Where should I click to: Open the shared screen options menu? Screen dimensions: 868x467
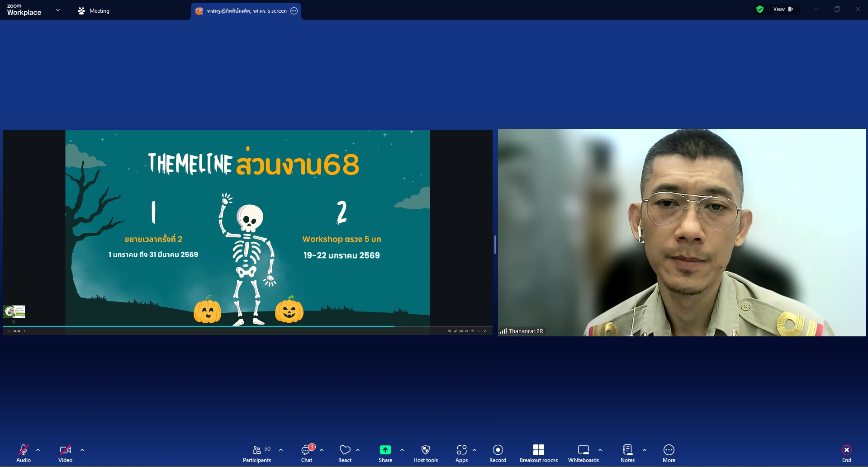pos(294,11)
